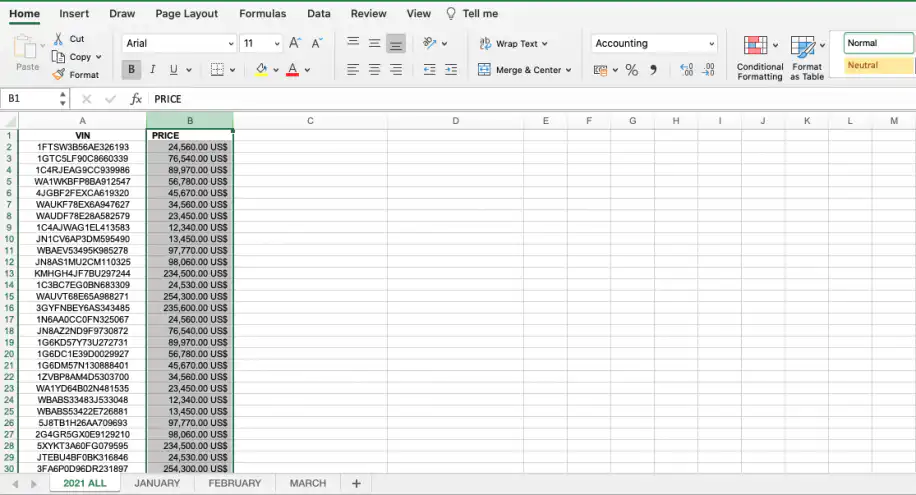Click Wrap Text button
Viewport: 916px width, 495px height.
coord(513,43)
